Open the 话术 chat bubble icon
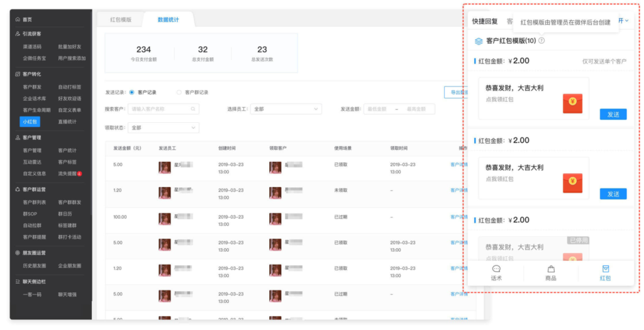The height and width of the screenshot is (330, 644). [x=496, y=269]
